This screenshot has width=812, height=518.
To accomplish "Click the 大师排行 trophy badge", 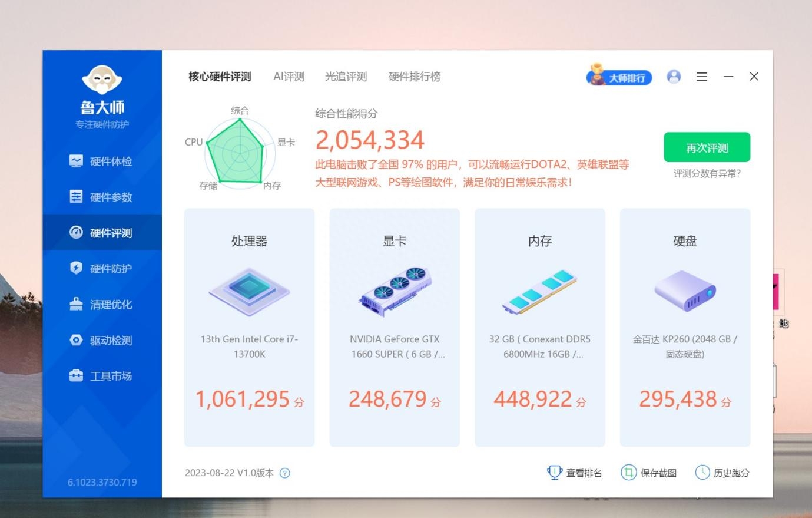I will [x=619, y=76].
